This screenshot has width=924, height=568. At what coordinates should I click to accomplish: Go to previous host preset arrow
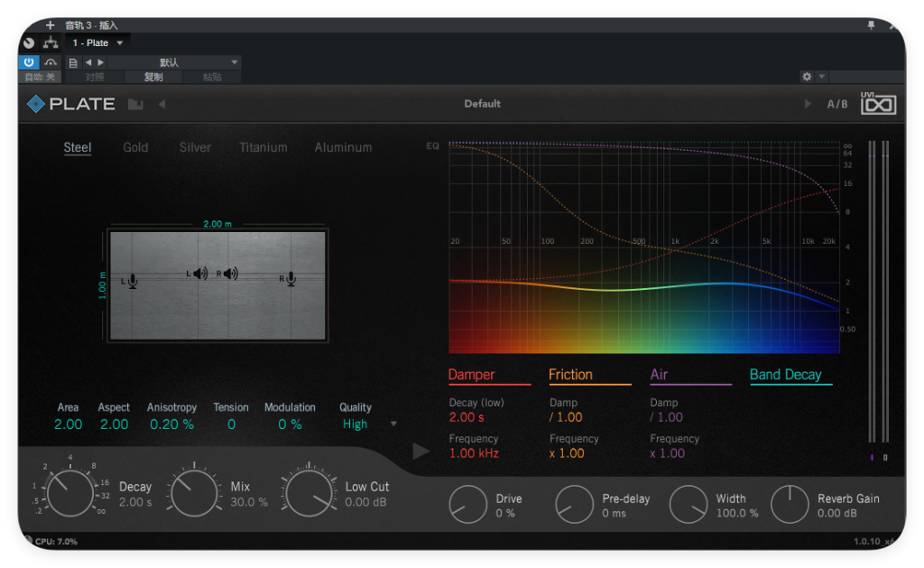pyautogui.click(x=88, y=62)
